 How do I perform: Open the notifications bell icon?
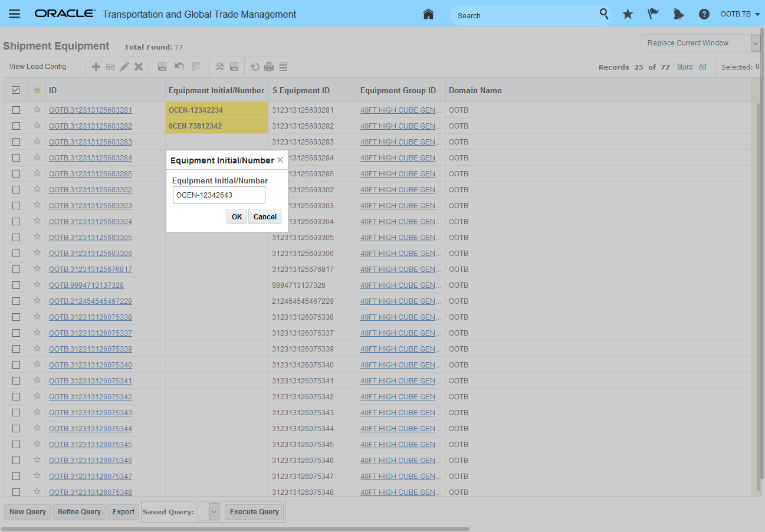678,14
